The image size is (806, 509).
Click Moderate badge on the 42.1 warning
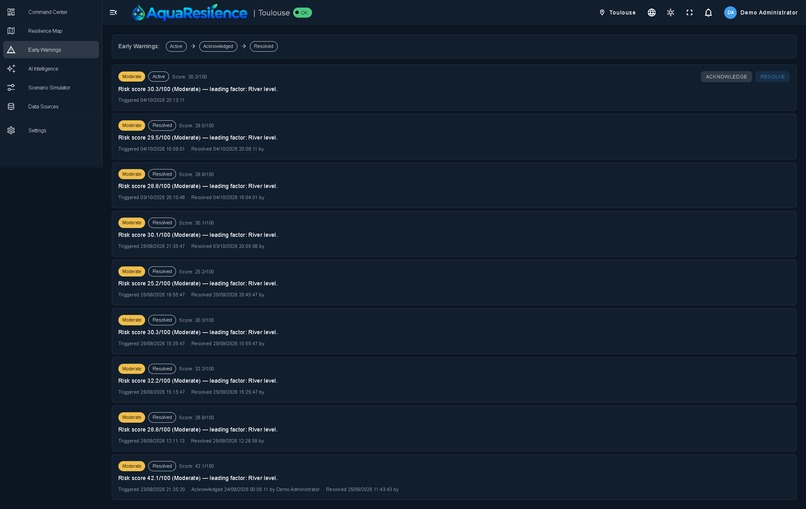[132, 466]
